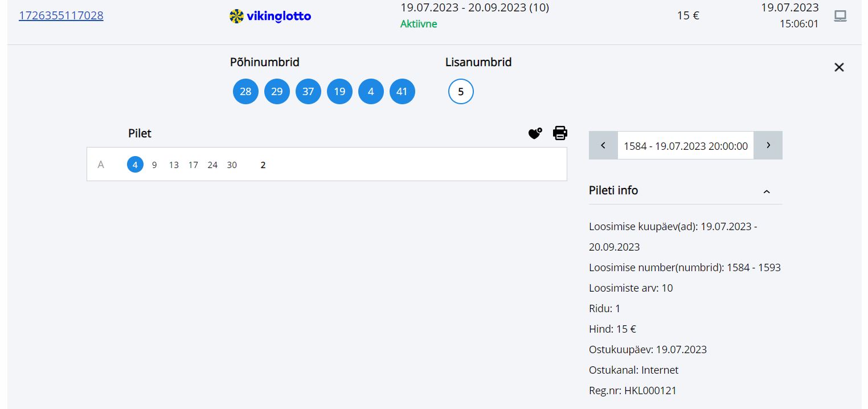
Task: Click main number ball 37
Action: [x=308, y=92]
